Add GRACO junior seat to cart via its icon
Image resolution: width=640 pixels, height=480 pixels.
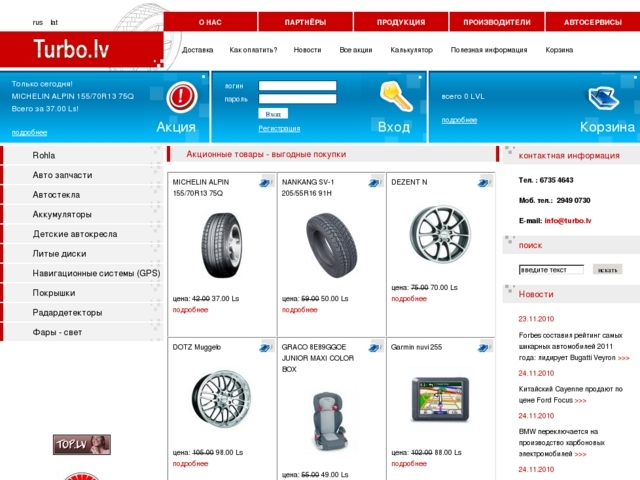pyautogui.click(x=375, y=347)
